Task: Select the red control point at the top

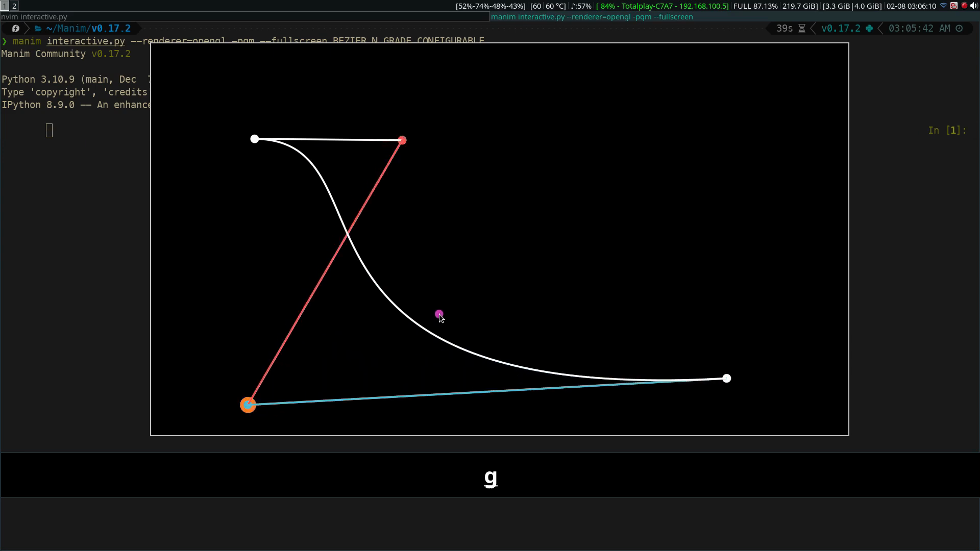Action: tap(402, 139)
